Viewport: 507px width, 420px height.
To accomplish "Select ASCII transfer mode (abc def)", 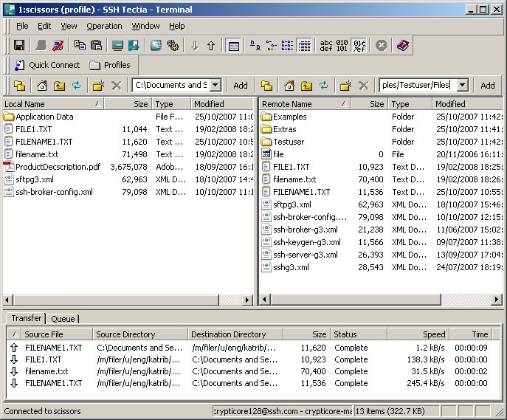I will (326, 46).
